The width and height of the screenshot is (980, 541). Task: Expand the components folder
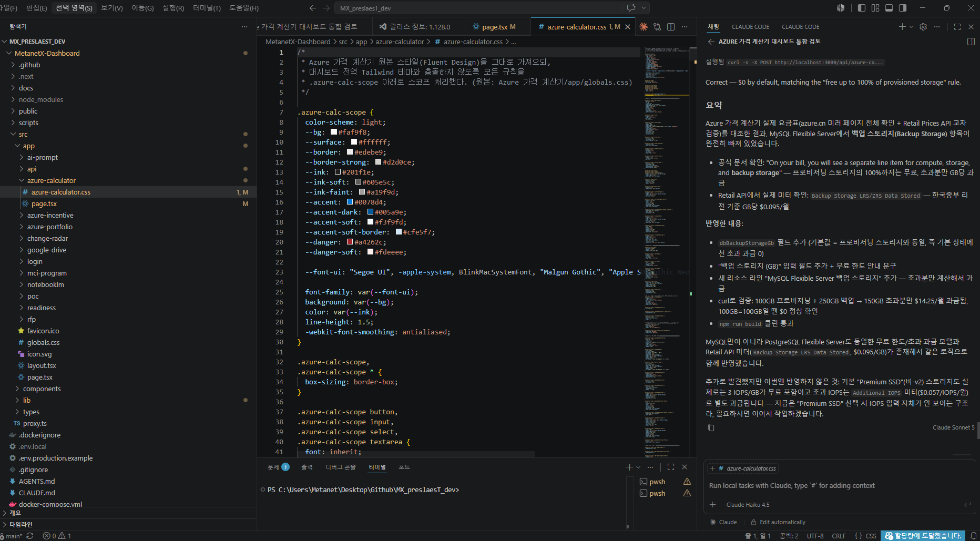42,389
